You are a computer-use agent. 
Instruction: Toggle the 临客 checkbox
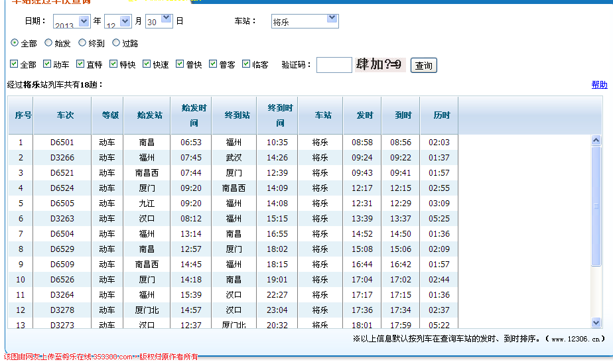[246, 64]
